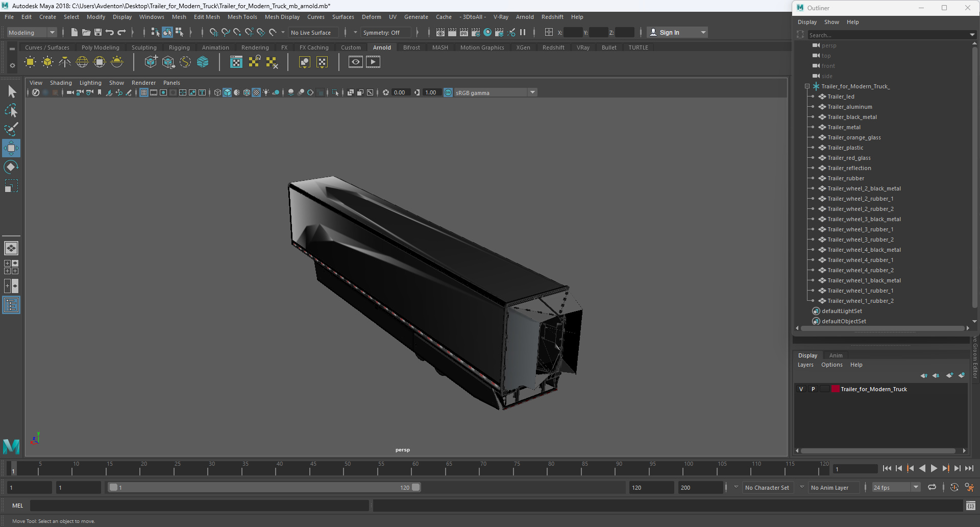Activate the Move tool

(x=11, y=148)
